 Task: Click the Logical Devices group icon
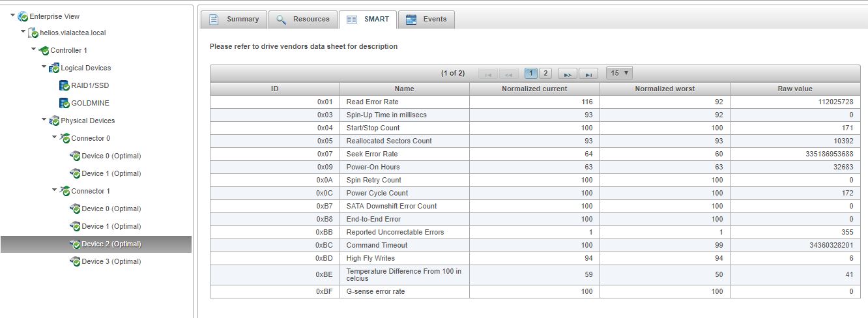pyautogui.click(x=54, y=68)
